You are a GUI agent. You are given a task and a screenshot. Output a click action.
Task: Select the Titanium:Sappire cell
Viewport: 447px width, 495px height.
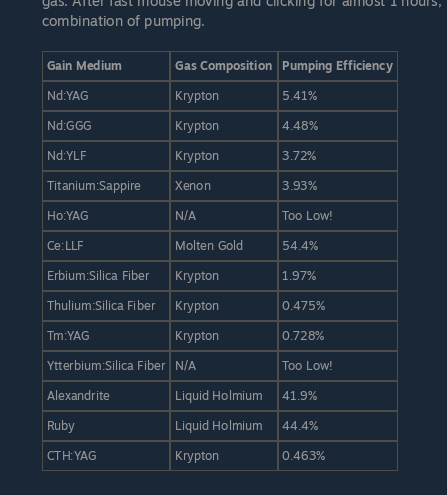(106, 186)
